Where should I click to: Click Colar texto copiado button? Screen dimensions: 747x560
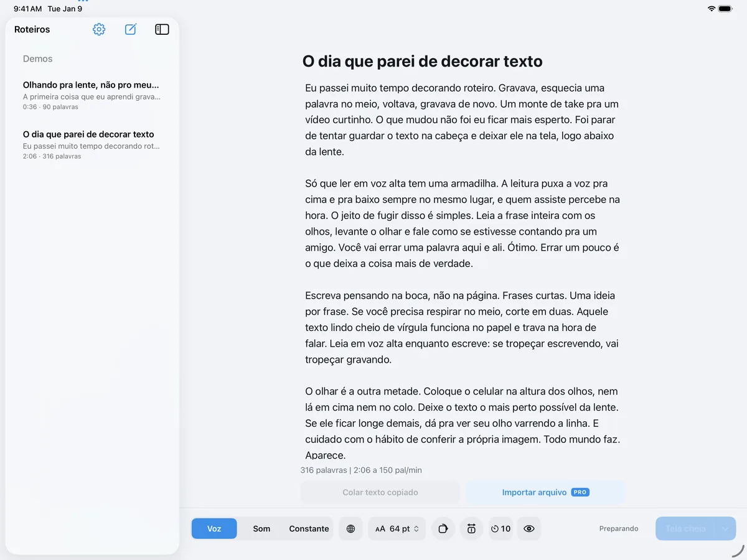(x=380, y=492)
